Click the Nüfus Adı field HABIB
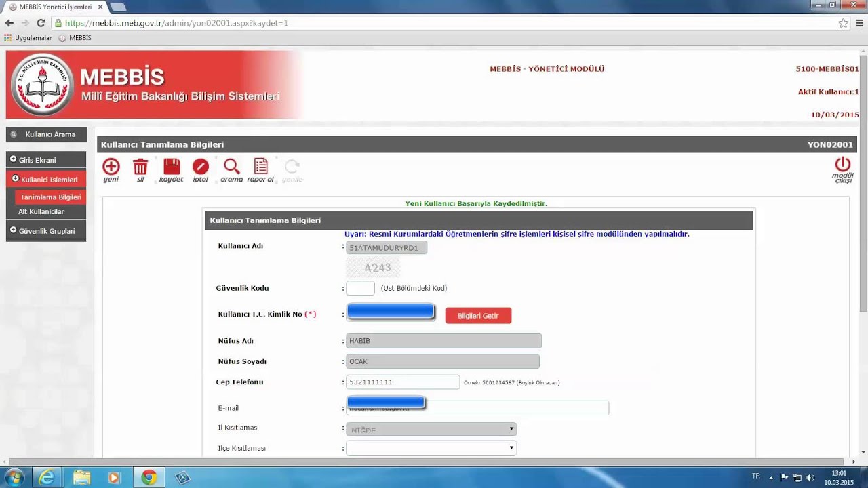868x488 pixels. (443, 341)
